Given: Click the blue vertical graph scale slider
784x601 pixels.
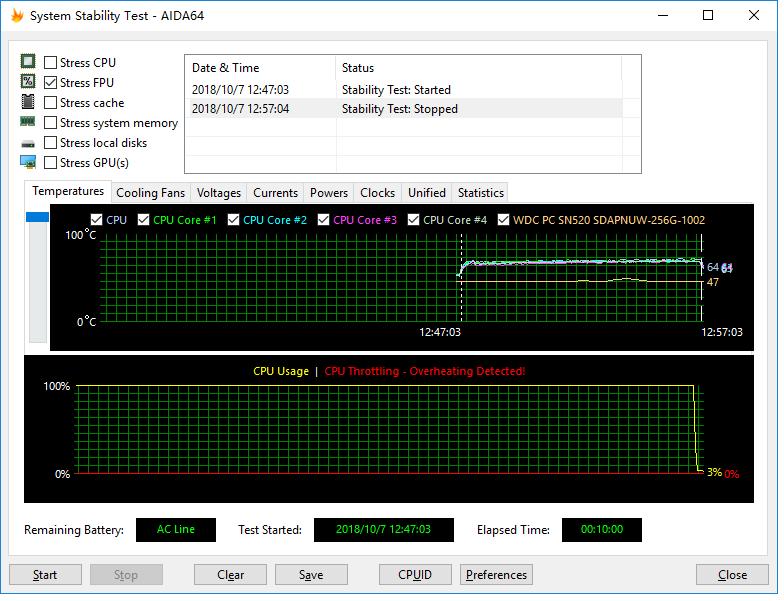Looking at the screenshot, I should (37, 217).
